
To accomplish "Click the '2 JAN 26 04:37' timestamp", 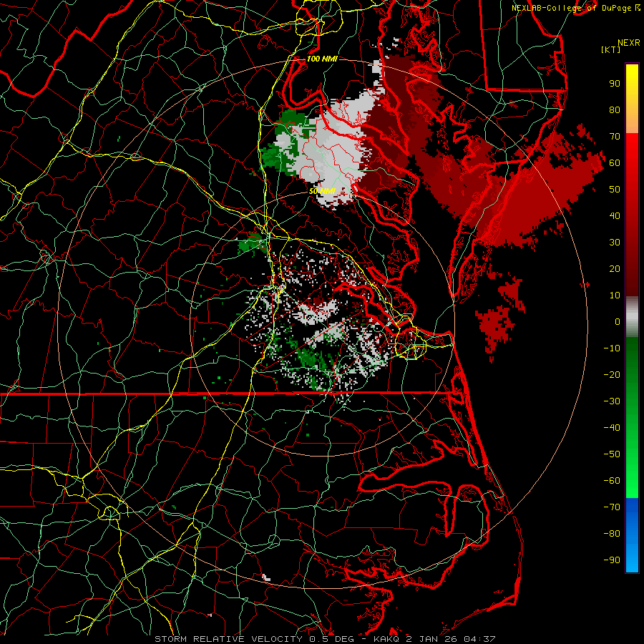I will 451,639.
